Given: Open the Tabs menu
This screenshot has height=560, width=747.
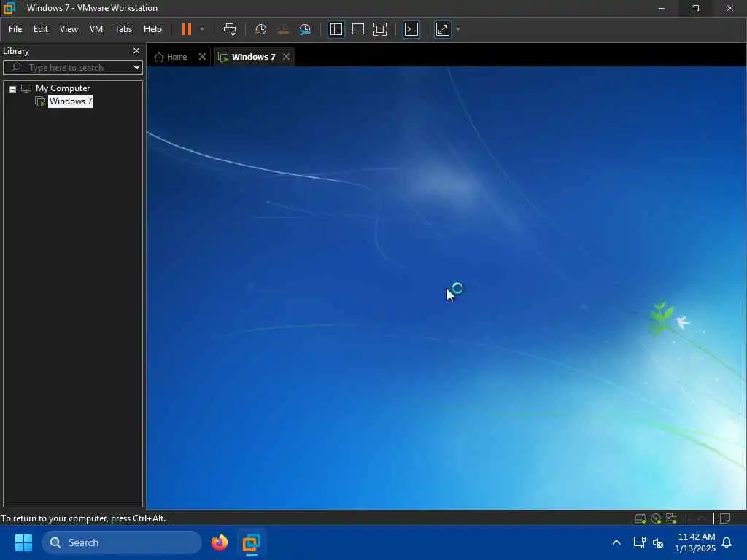Looking at the screenshot, I should pyautogui.click(x=123, y=29).
